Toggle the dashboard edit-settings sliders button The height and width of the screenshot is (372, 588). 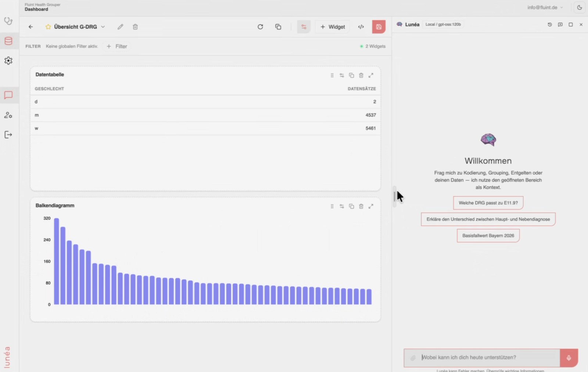tap(304, 27)
